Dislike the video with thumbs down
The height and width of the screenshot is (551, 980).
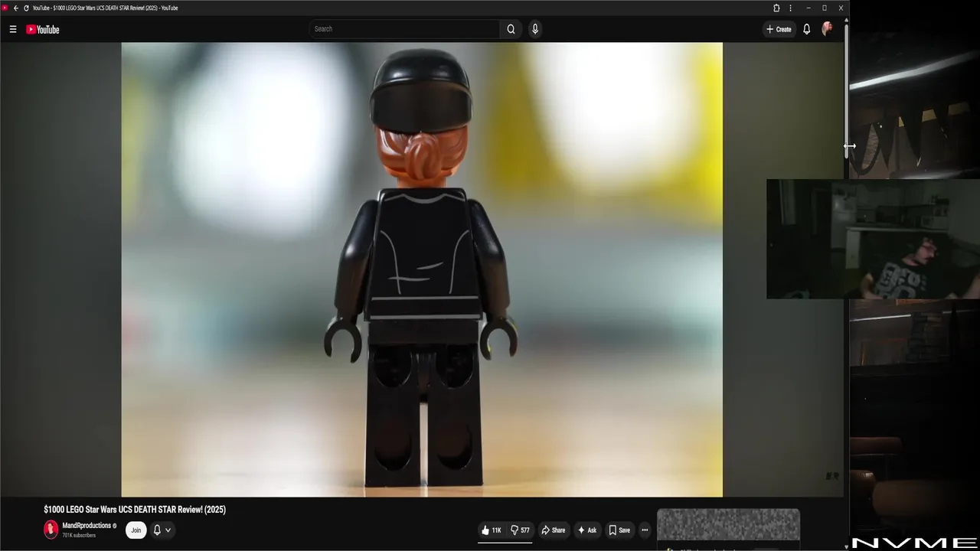pyautogui.click(x=520, y=530)
